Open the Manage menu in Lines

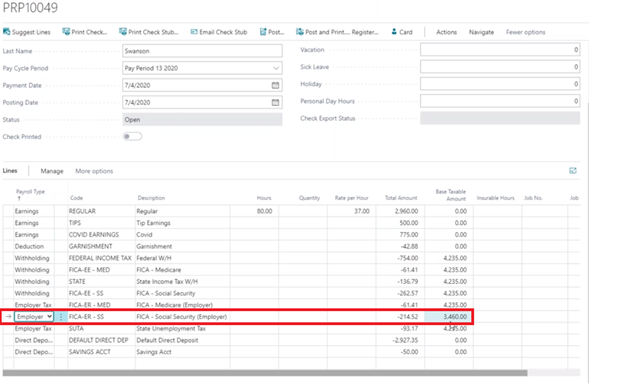pos(52,171)
